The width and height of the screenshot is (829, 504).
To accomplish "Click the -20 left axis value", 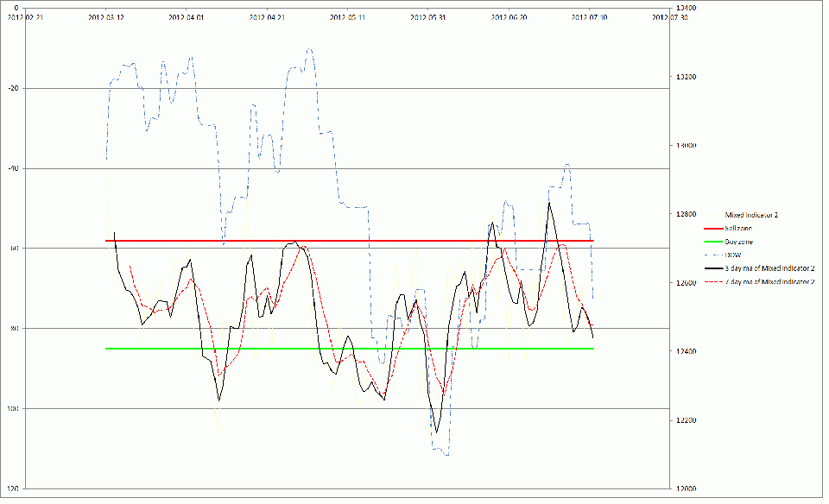I will click(13, 88).
